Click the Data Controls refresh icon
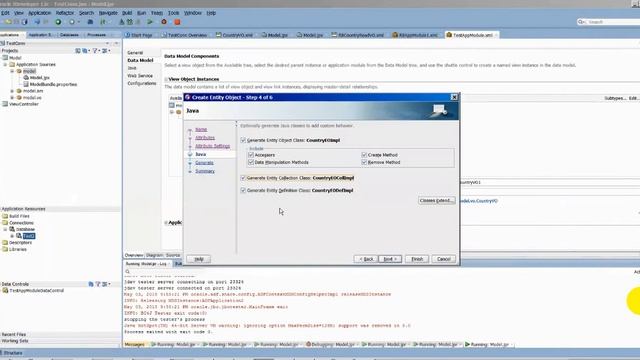Image resolution: width=640 pixels, height=360 pixels. (x=91, y=284)
